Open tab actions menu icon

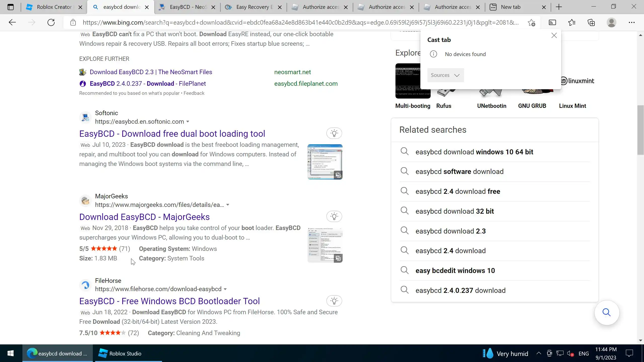click(x=11, y=7)
